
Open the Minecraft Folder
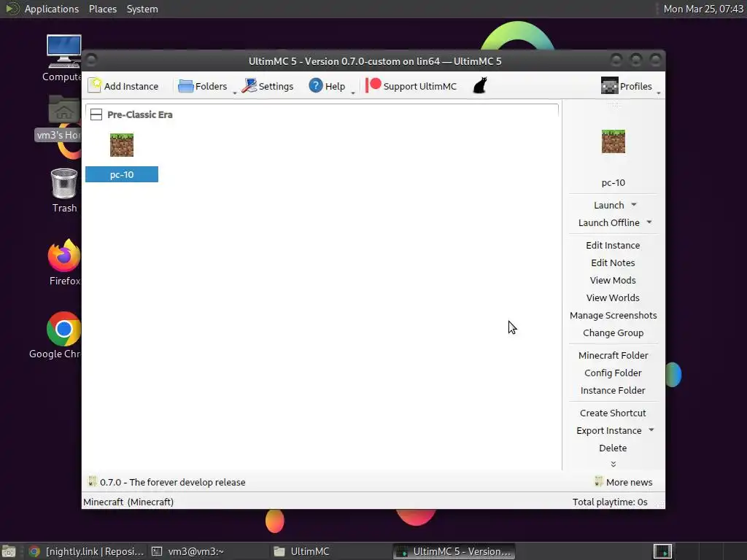[x=613, y=356]
